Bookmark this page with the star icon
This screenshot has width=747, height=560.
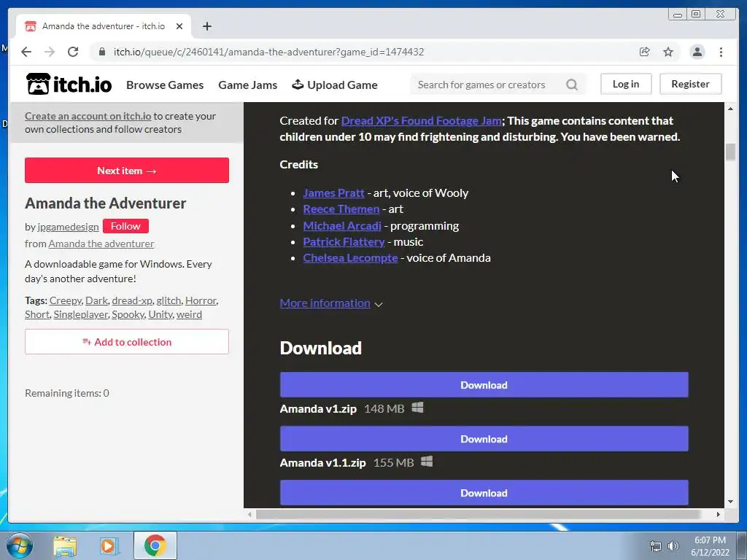668,52
